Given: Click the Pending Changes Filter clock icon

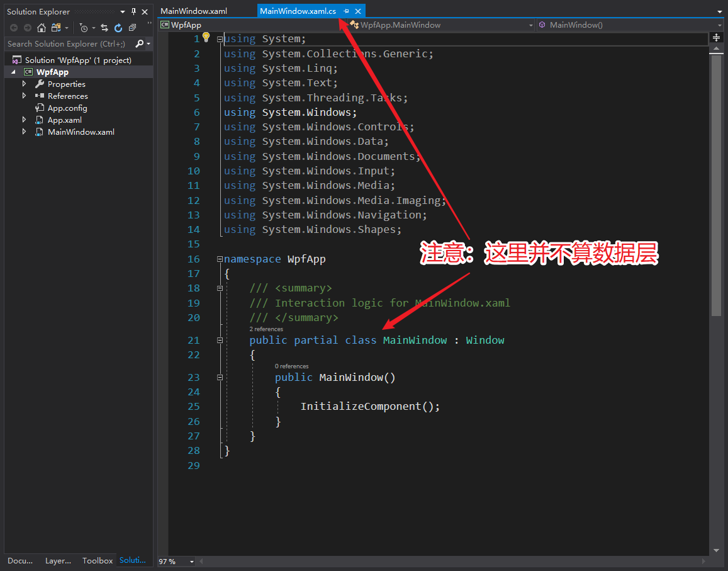Looking at the screenshot, I should pos(84,28).
